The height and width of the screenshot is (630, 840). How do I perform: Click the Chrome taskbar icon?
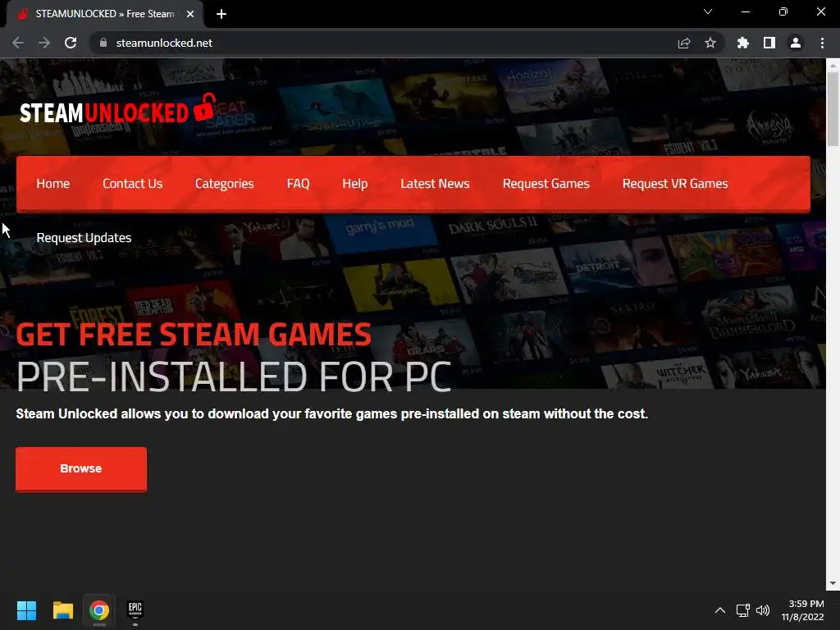[x=99, y=610]
